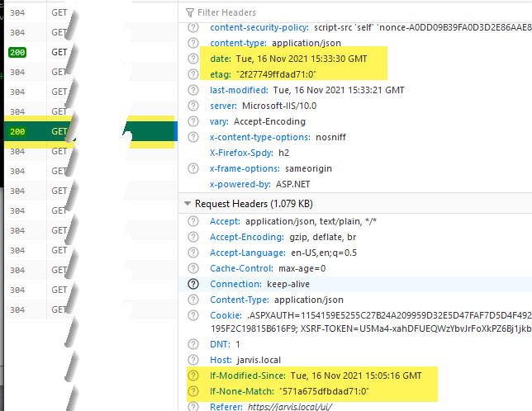Open help icon for x-frame-options header
This screenshot has width=532, height=411.
[193, 168]
